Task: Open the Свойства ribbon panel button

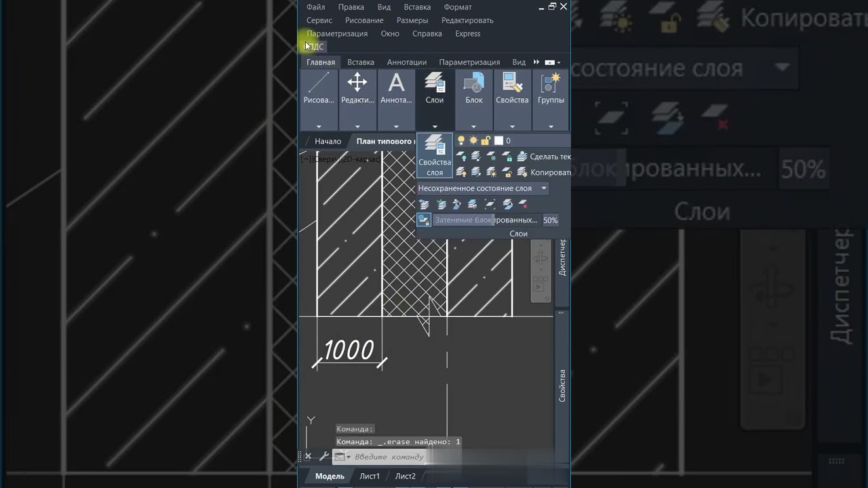Action: tap(512, 100)
